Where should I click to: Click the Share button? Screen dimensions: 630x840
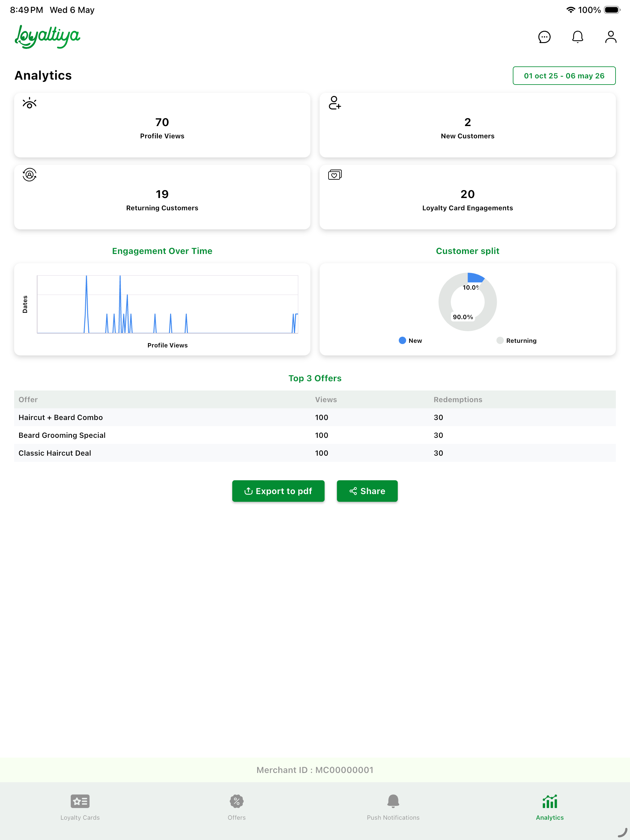(367, 491)
